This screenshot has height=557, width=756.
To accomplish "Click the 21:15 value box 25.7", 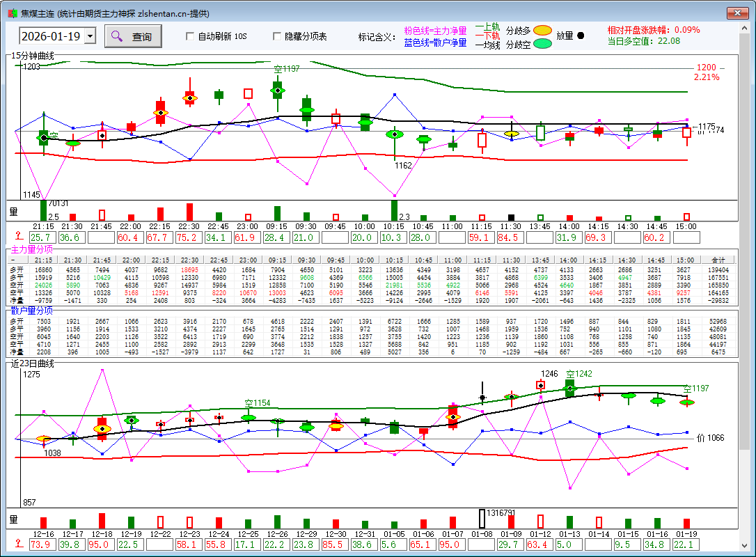I will pyautogui.click(x=43, y=237).
